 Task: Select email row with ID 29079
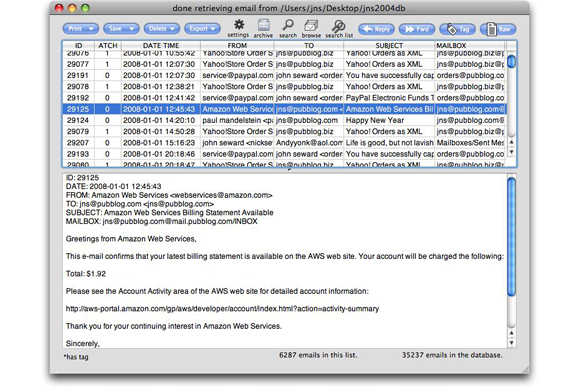tap(284, 131)
